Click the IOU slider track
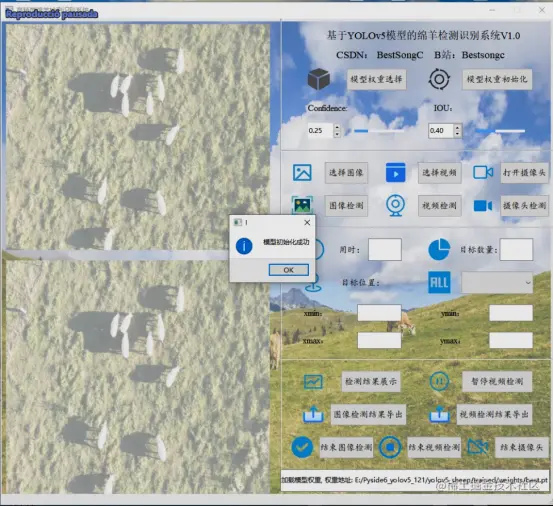Image resolution: width=554 pixels, height=506 pixels. 500,131
